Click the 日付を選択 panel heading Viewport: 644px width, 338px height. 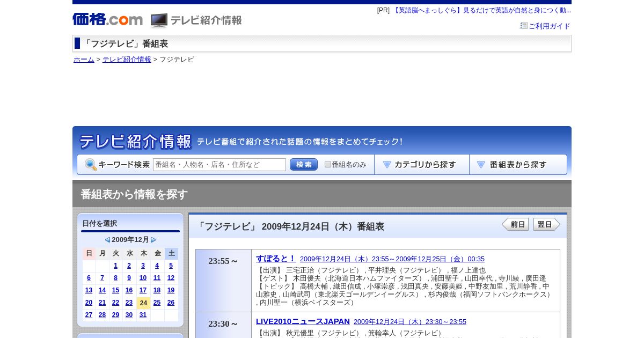click(100, 224)
